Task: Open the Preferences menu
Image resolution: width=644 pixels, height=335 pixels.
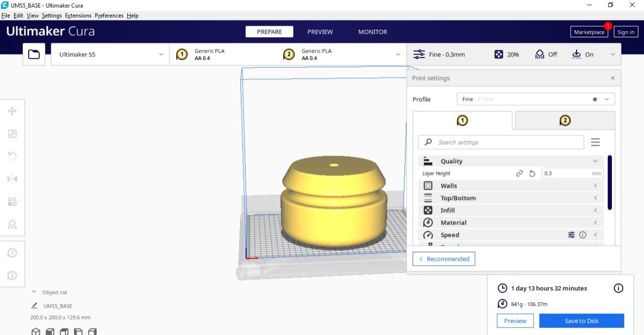Action: tap(109, 16)
